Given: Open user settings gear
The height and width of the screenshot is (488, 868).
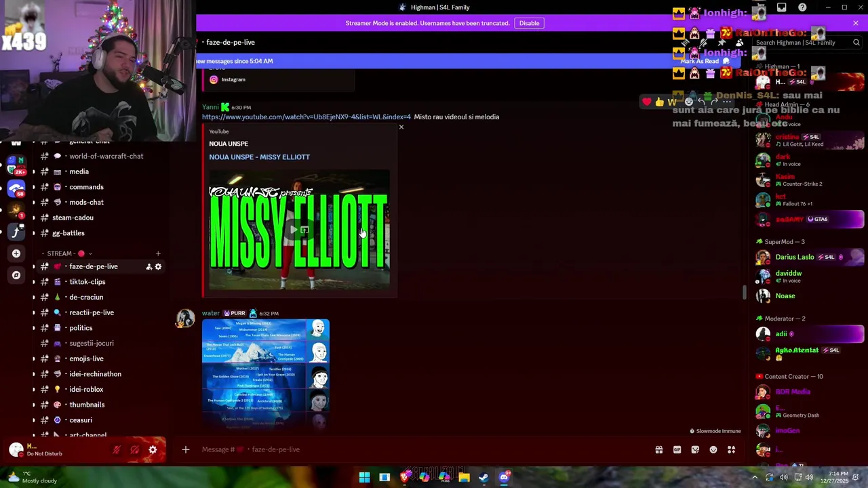Looking at the screenshot, I should [153, 449].
